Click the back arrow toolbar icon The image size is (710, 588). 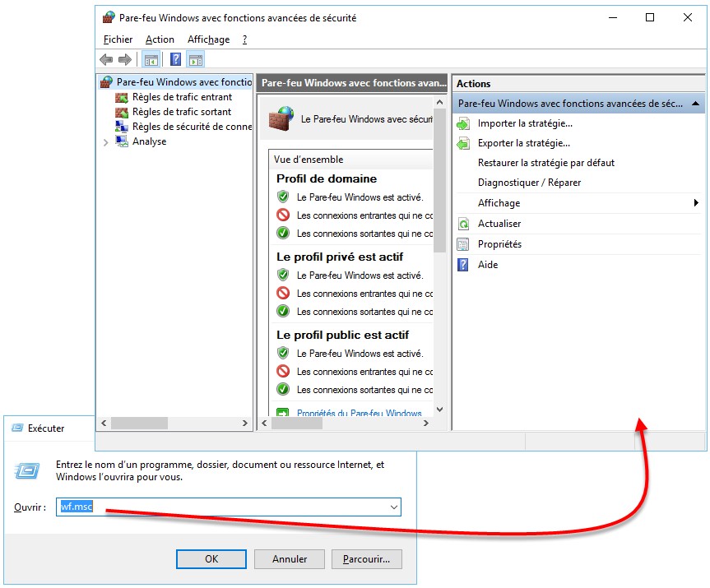click(x=106, y=59)
